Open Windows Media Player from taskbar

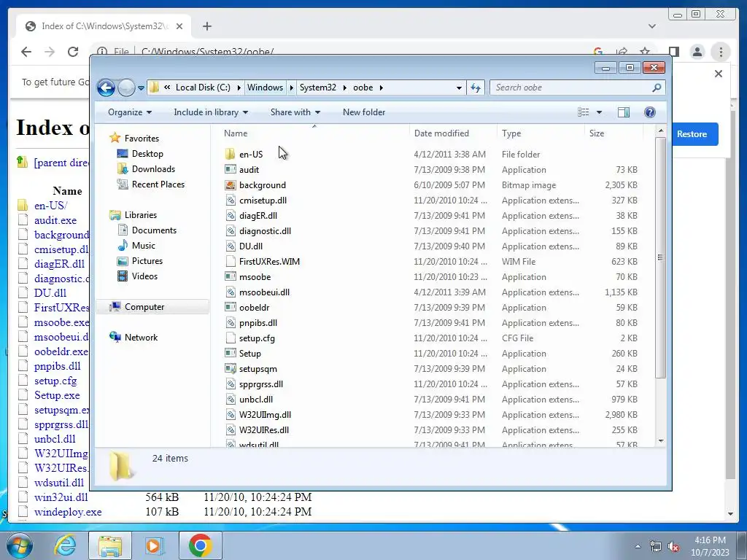coord(155,545)
